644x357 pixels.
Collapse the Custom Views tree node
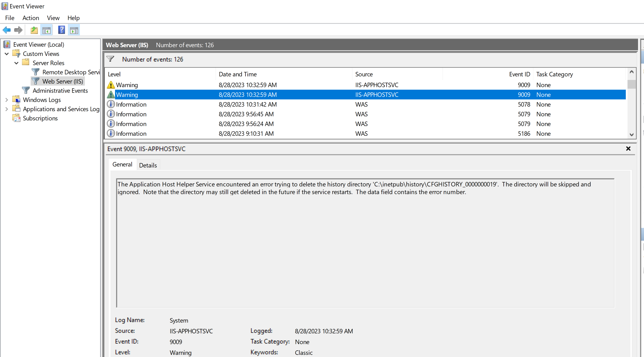click(6, 54)
